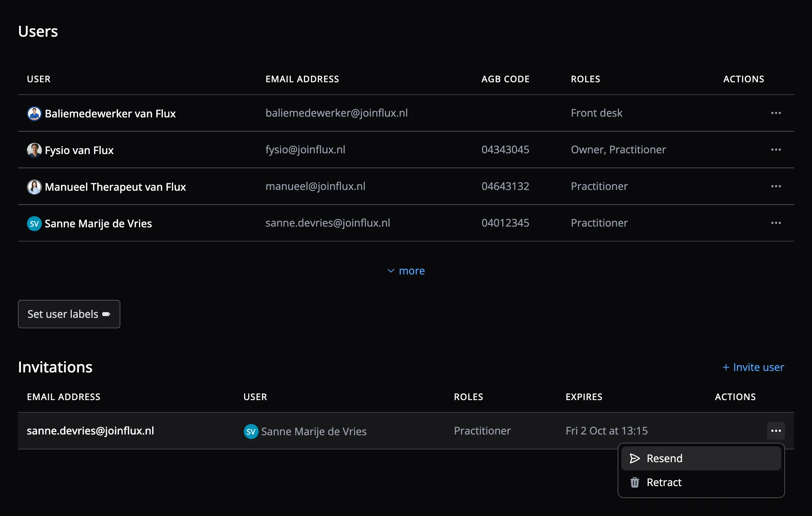This screenshot has height=516, width=812.
Task: Click the Set user labels button
Action: point(69,314)
